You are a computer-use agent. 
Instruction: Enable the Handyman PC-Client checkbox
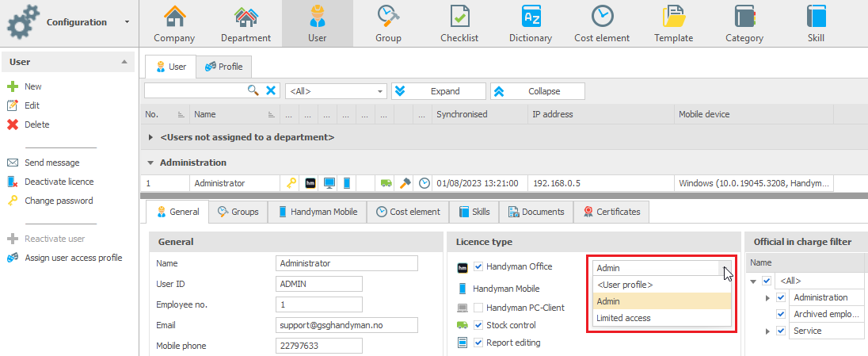(x=479, y=307)
